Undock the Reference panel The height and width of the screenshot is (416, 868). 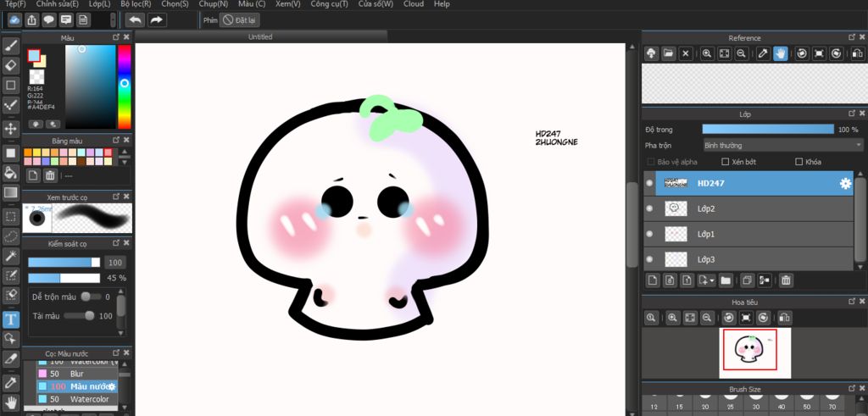(x=851, y=37)
